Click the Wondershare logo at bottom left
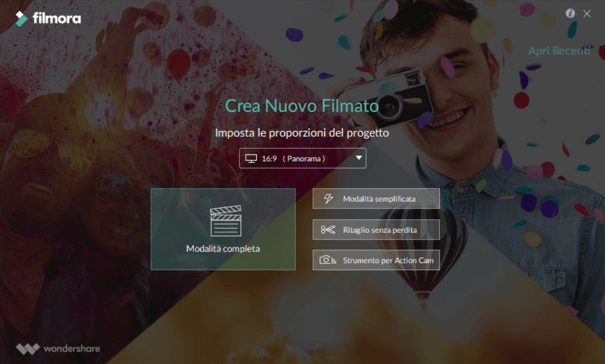 click(x=28, y=349)
